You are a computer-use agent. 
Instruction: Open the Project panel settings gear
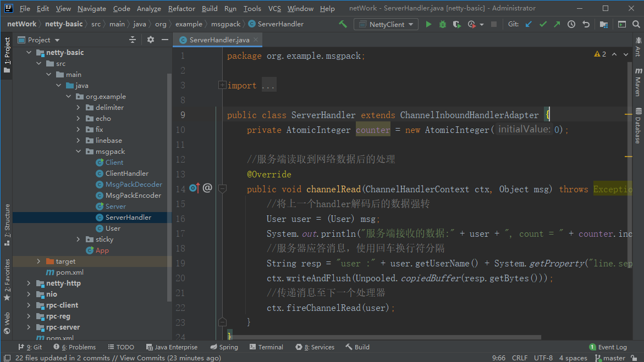[151, 40]
